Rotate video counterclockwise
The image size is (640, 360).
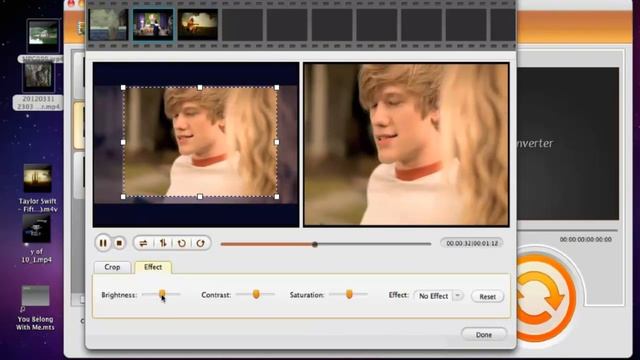pyautogui.click(x=182, y=243)
